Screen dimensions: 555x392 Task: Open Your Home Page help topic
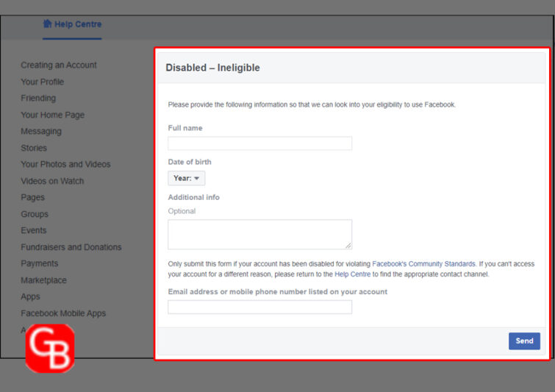[53, 115]
